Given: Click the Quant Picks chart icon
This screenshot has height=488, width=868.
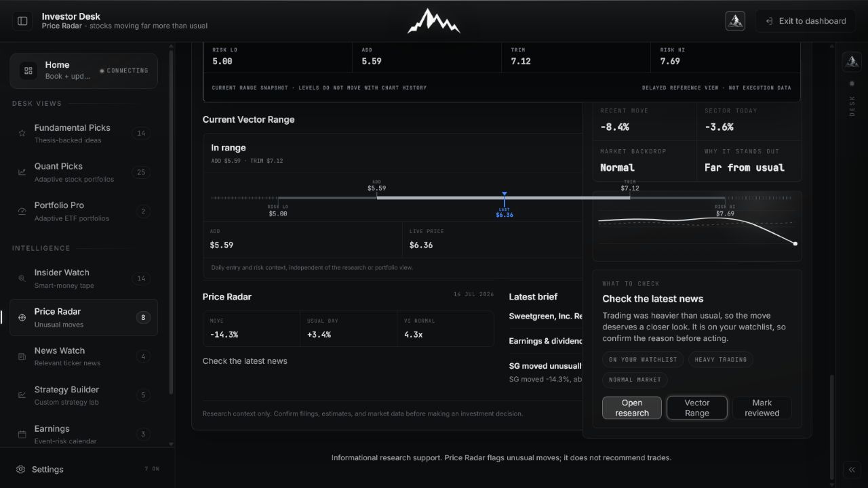Looking at the screenshot, I should tap(22, 172).
